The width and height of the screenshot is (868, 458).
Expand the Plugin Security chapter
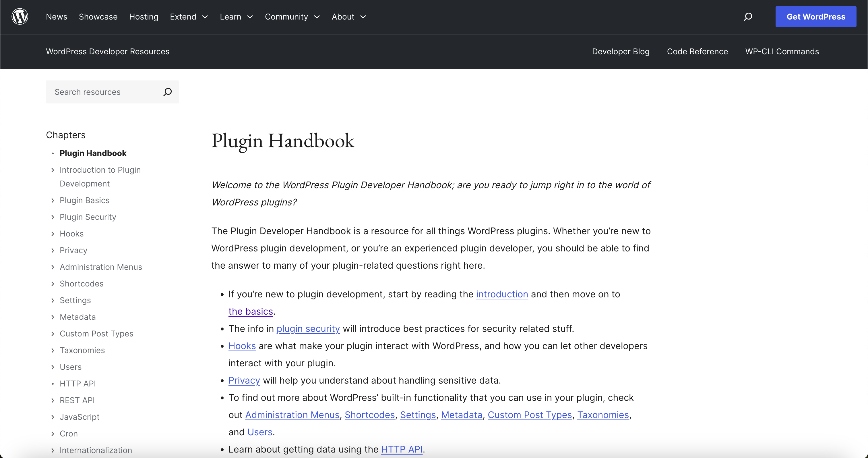click(x=53, y=217)
